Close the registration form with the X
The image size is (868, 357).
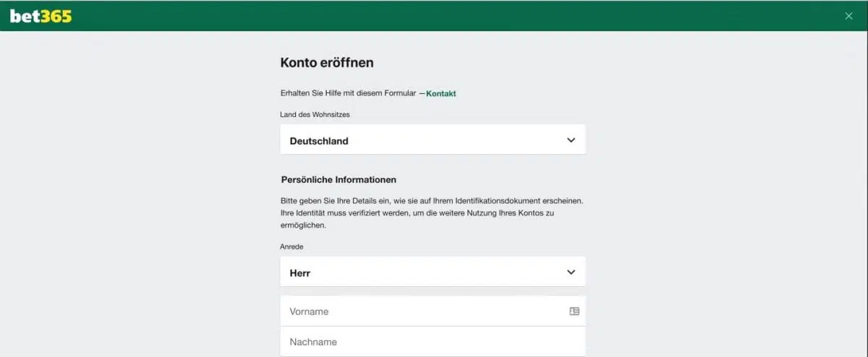point(848,16)
